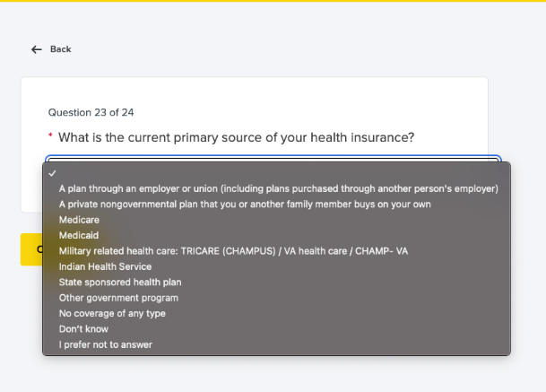Click the Back link text
This screenshot has height=392, width=546.
click(x=61, y=49)
